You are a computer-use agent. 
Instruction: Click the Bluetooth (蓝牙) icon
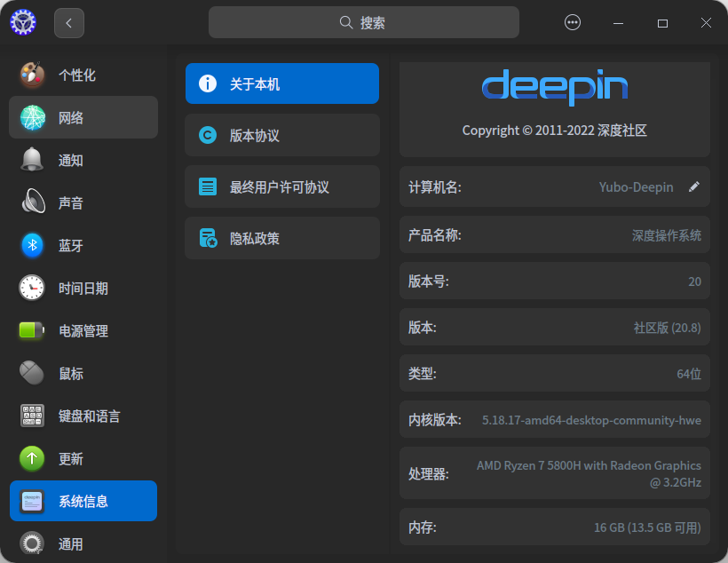pyautogui.click(x=33, y=246)
